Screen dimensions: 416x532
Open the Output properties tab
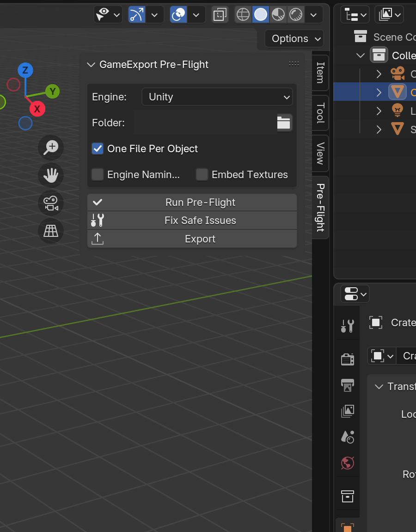click(348, 385)
